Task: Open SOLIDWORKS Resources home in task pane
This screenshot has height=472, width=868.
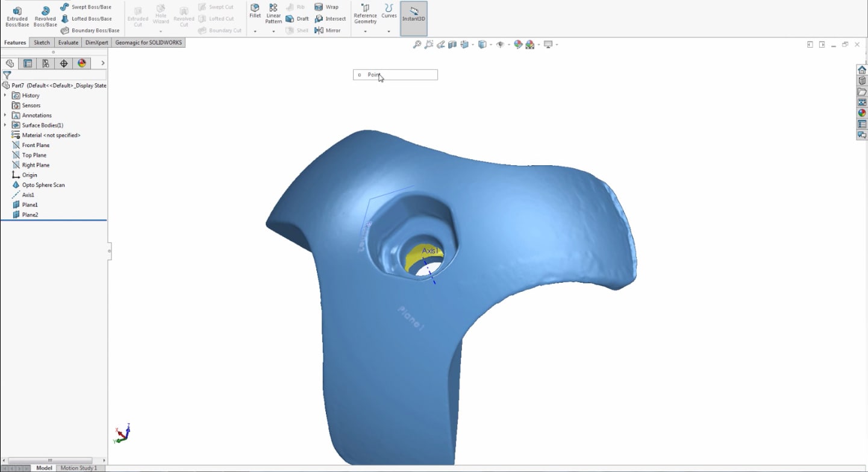Action: (862, 70)
